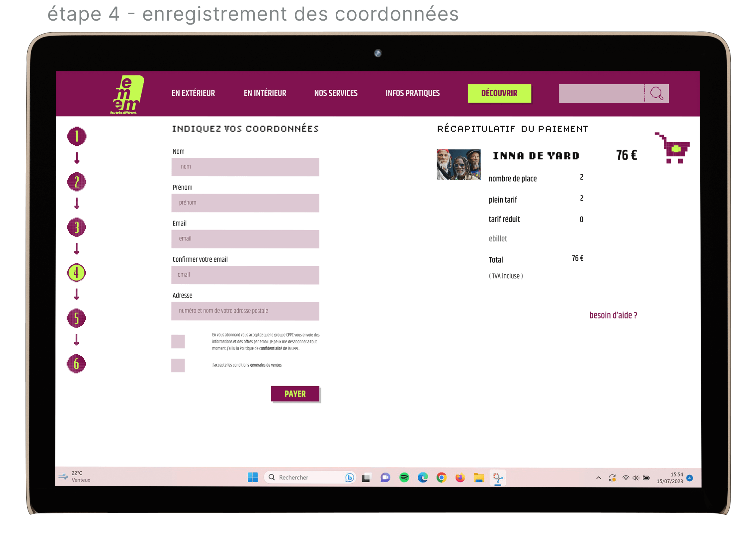Image resolution: width=756 pixels, height=541 pixels.
Task: Go to step 1 circle
Action: pyautogui.click(x=77, y=136)
